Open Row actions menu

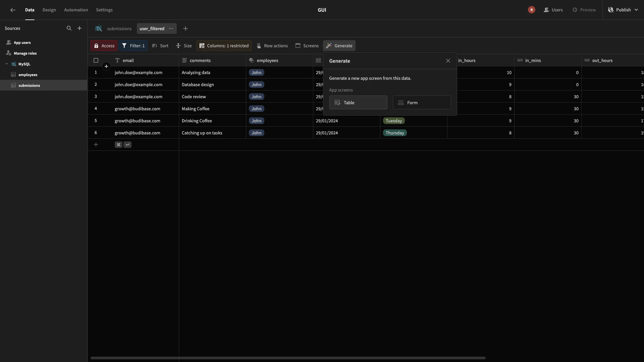coord(272,46)
